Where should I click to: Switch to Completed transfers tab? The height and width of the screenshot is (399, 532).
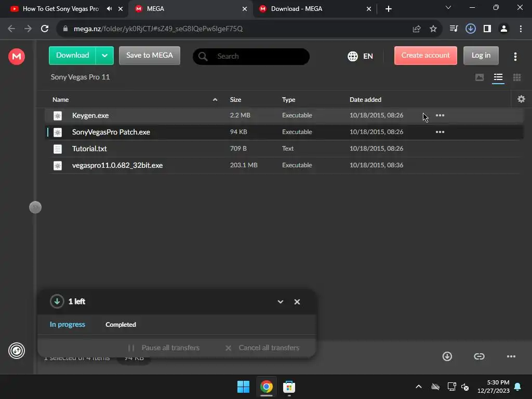[x=121, y=325]
